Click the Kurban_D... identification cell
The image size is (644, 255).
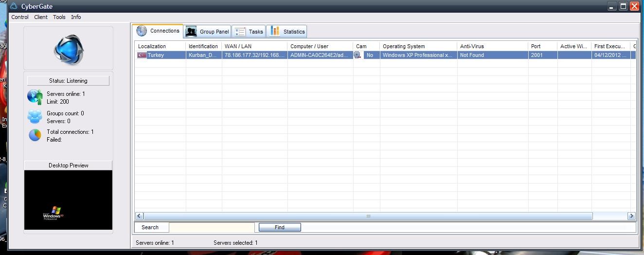pos(203,55)
